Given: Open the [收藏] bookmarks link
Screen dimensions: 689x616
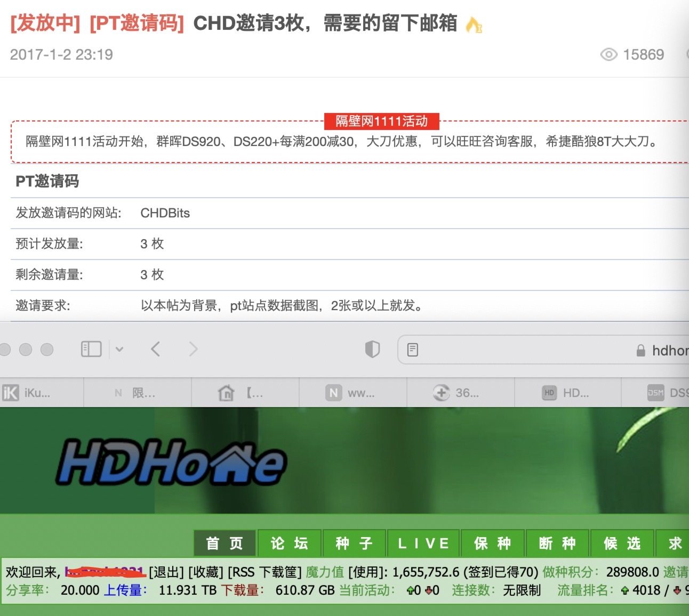Looking at the screenshot, I should pyautogui.click(x=206, y=572).
